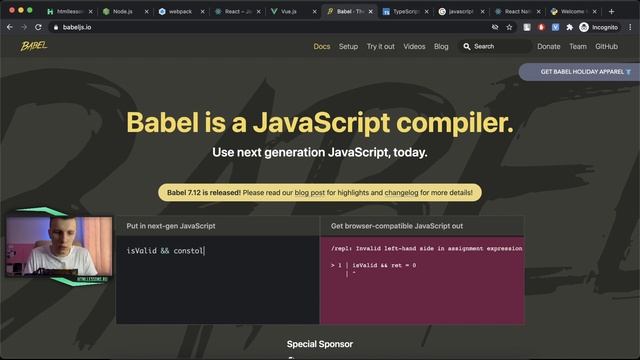This screenshot has height=360, width=640.
Task: Open the Docs nav link
Action: (322, 47)
